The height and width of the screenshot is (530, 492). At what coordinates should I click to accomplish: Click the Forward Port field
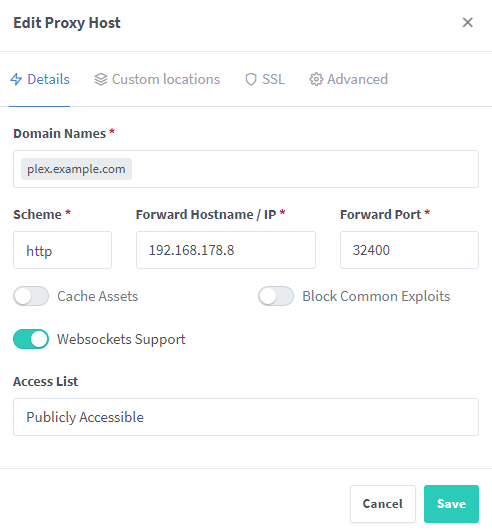(410, 250)
